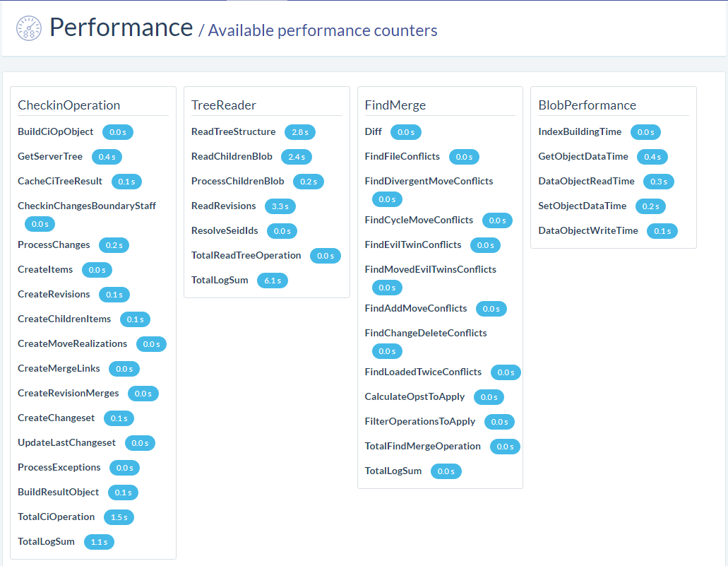
Task: Click the IndexBuildingTime counter label
Action: coord(580,131)
